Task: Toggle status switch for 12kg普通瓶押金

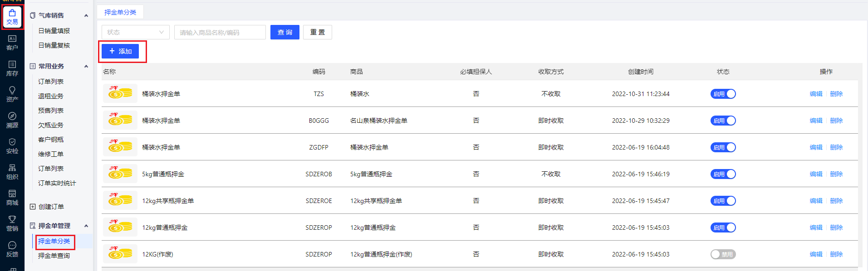Action: 723,227
